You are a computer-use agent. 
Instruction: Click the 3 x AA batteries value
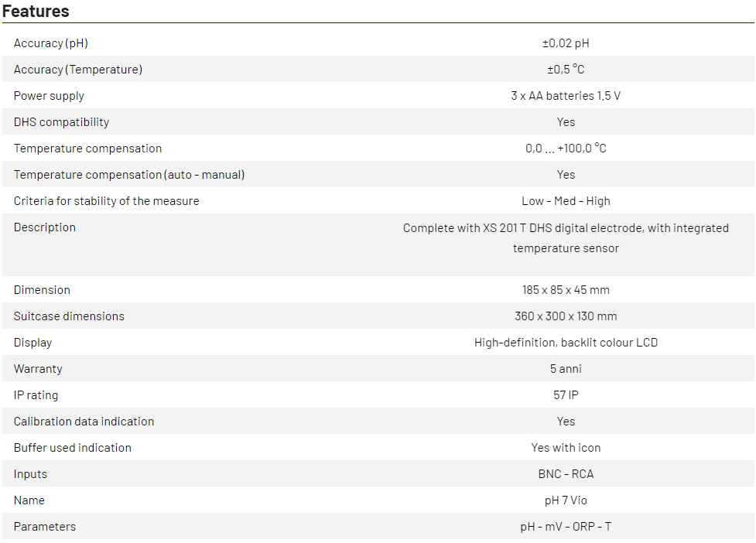[566, 96]
